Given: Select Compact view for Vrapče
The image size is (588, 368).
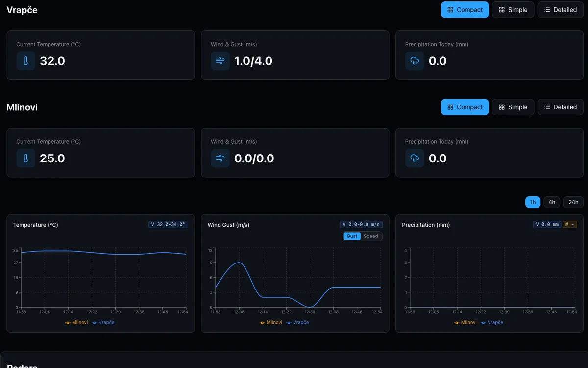Looking at the screenshot, I should (465, 10).
